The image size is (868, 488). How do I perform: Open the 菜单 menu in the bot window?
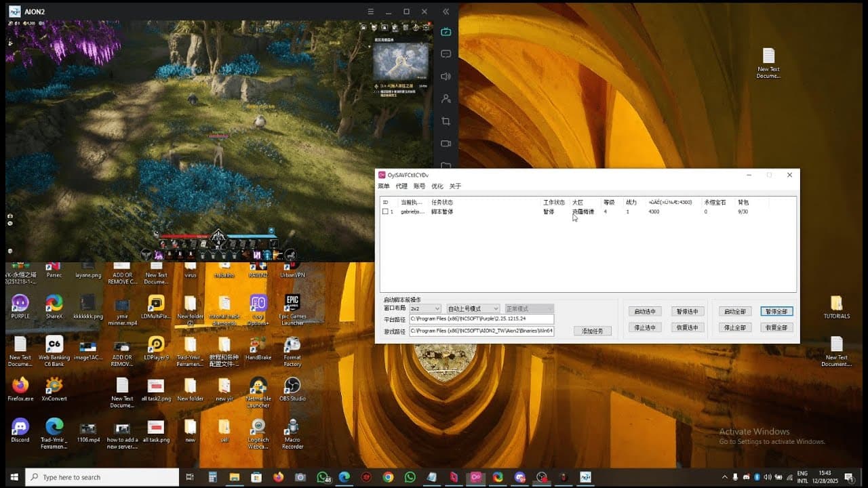tap(384, 186)
